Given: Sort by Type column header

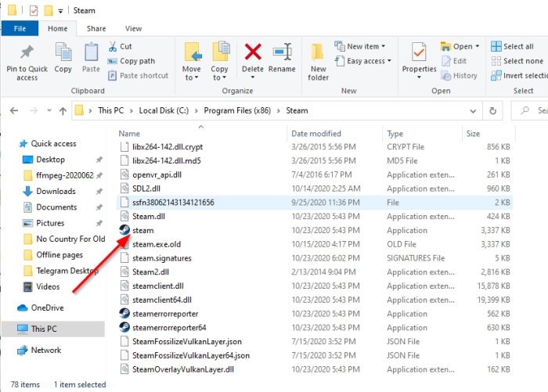Looking at the screenshot, I should point(395,134).
